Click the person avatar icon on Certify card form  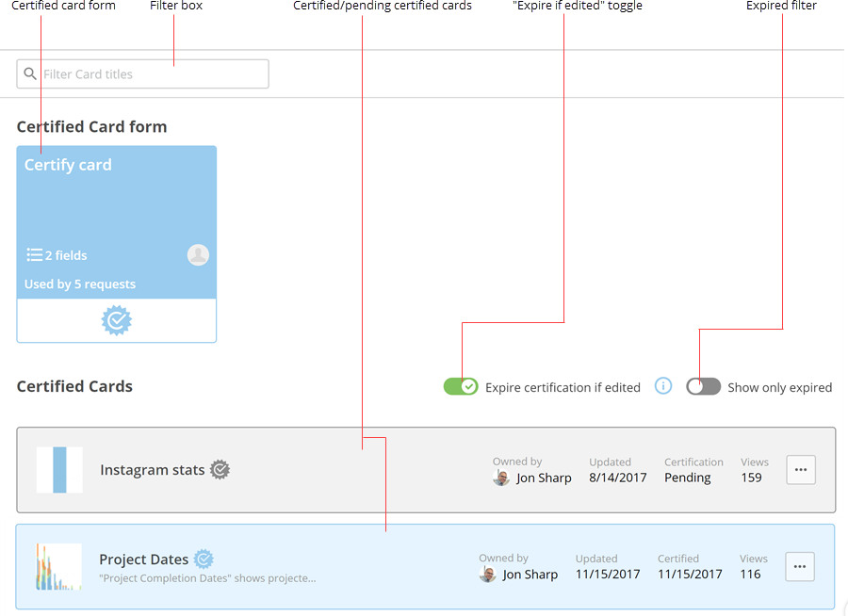tap(198, 253)
